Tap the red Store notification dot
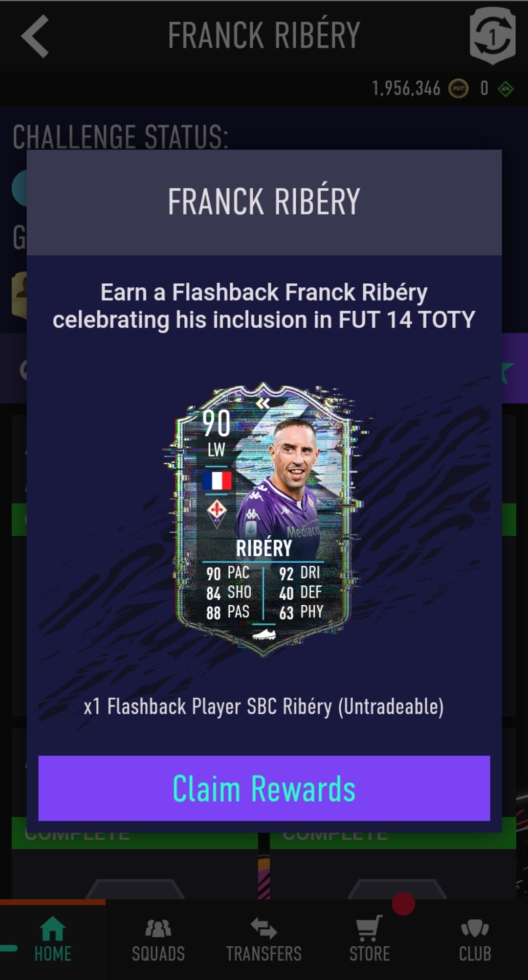Viewport: 528px width, 980px height. [403, 904]
